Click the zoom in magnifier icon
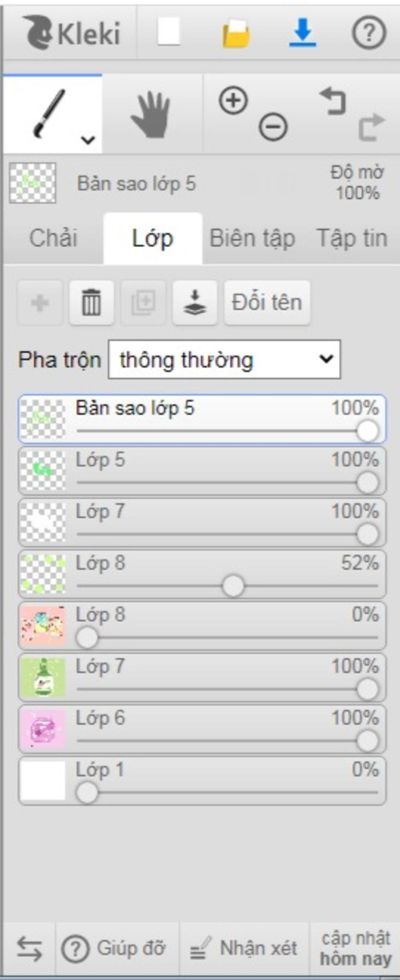The image size is (400, 980). tap(233, 101)
